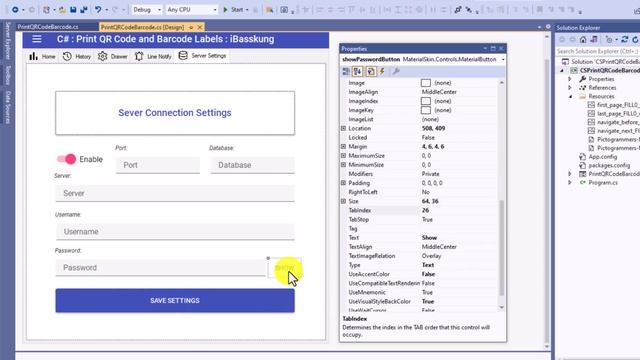This screenshot has width=640, height=360.
Task: Toggle the Enable switch
Action: [66, 159]
